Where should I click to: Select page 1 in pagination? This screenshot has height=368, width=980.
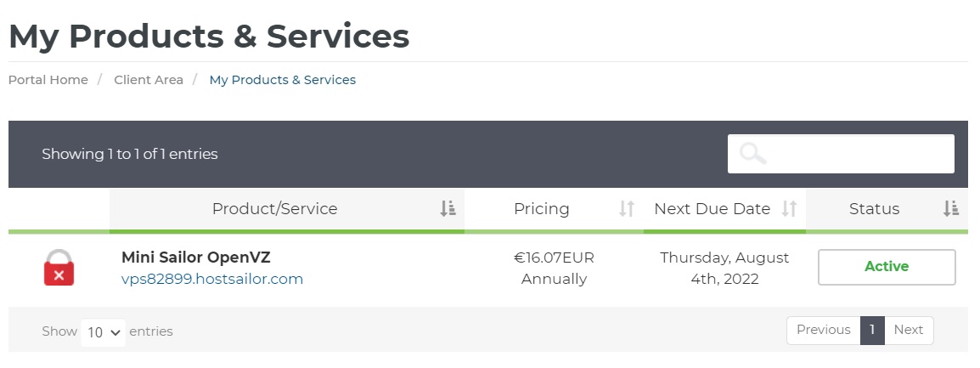point(872,331)
